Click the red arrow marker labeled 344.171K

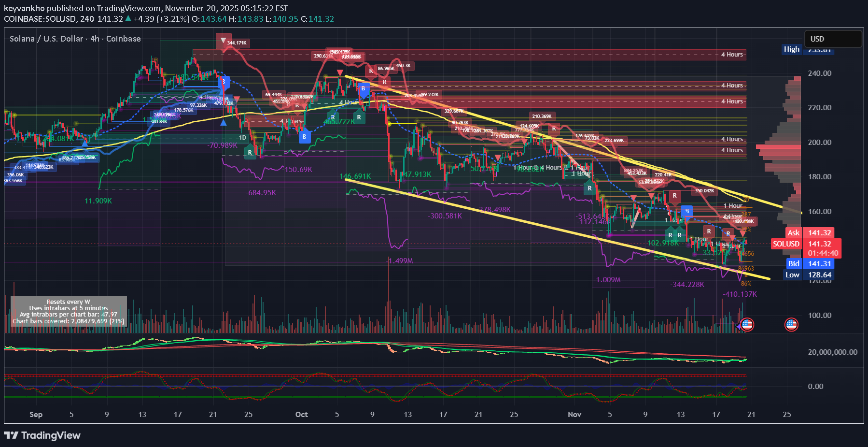click(x=223, y=41)
